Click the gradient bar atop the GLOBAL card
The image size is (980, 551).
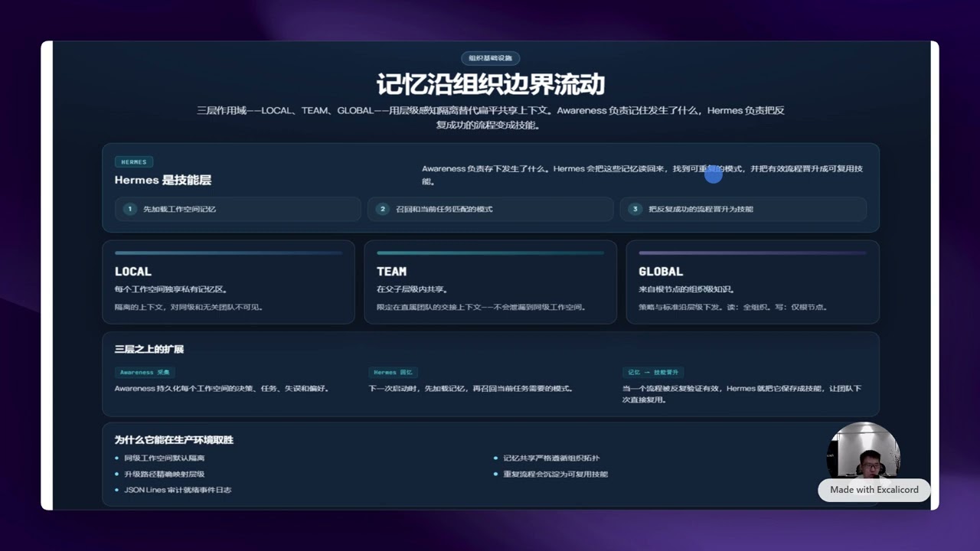[752, 253]
